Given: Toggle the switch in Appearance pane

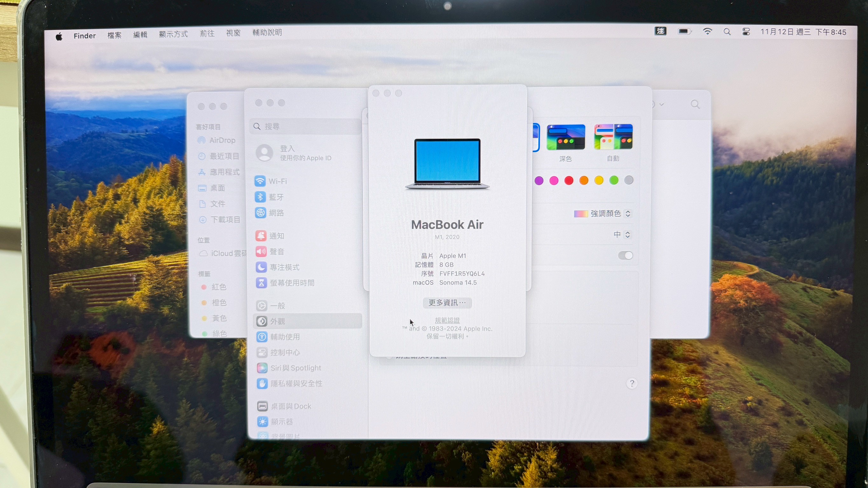Looking at the screenshot, I should [625, 255].
